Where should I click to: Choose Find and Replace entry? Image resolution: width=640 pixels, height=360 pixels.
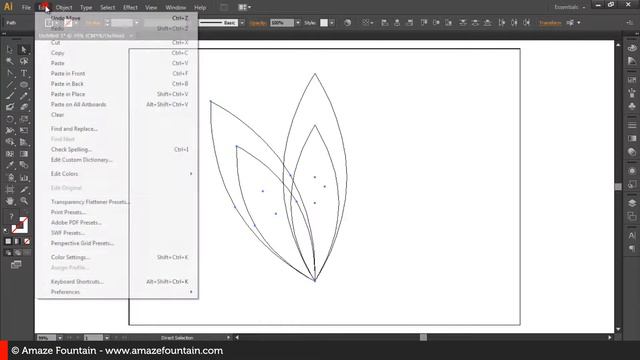tap(117, 129)
